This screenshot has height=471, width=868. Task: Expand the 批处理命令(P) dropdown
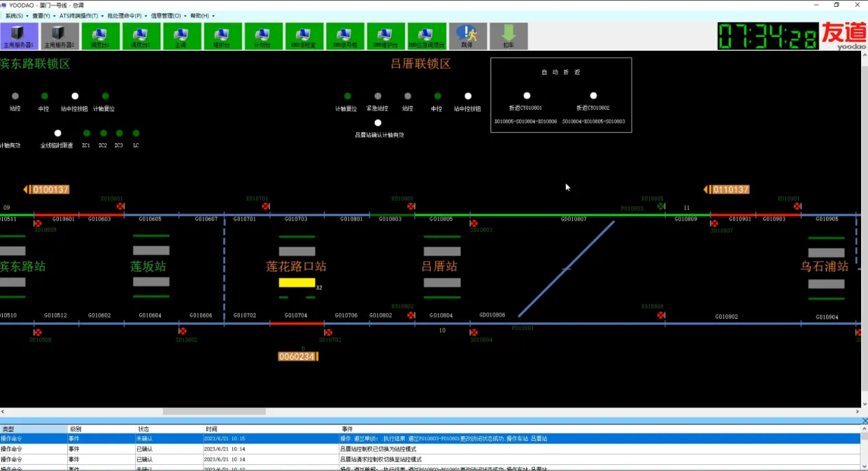tap(126, 15)
